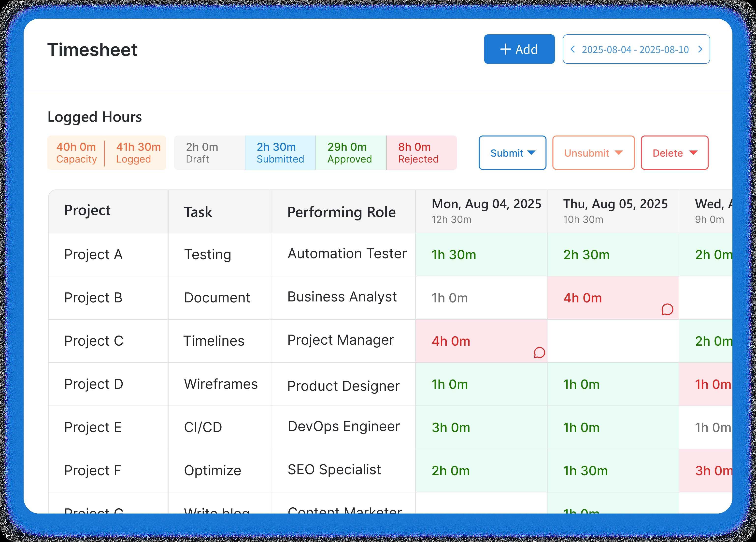This screenshot has height=542, width=756.
Task: Open comment icon on Project B rejected cell
Action: click(667, 310)
